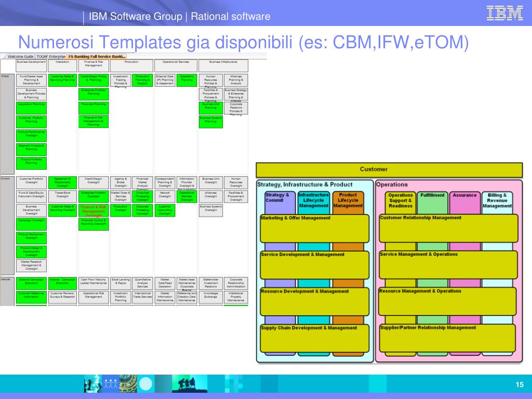Click the Trader/Book Oversight box
Viewport: 532px width, 399px height.
point(62,196)
